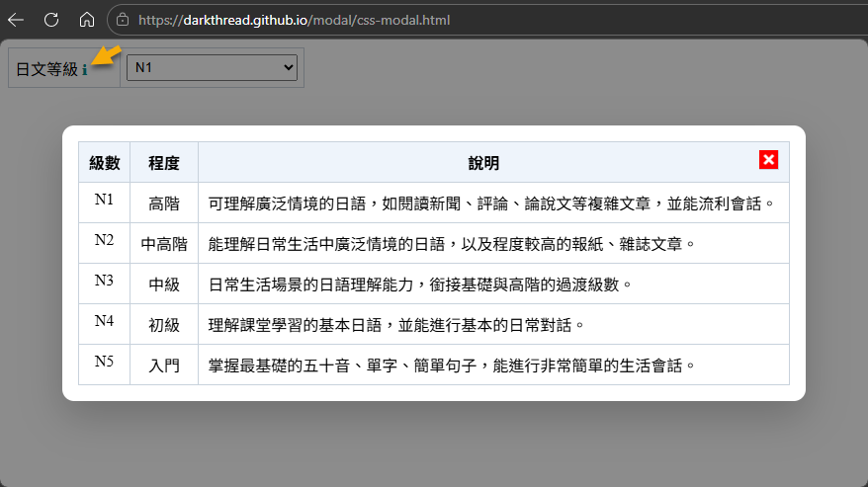This screenshot has width=868, height=487.
Task: Go to the browser home page icon
Action: pos(87,20)
